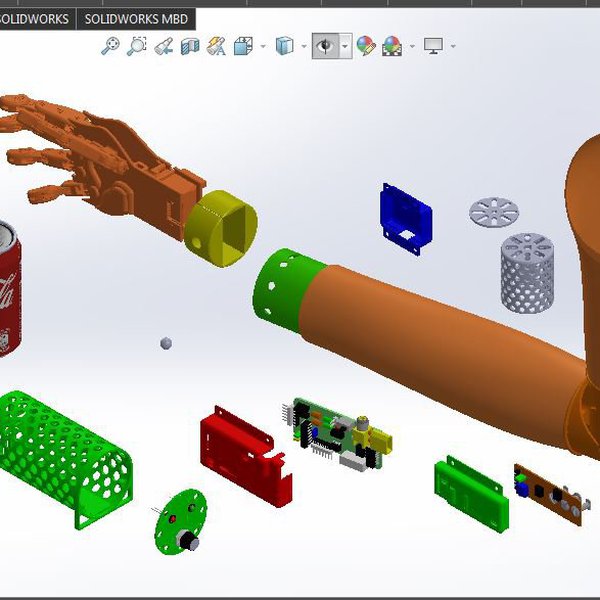
Task: Pick the small green mounting bracket
Action: click(471, 493)
